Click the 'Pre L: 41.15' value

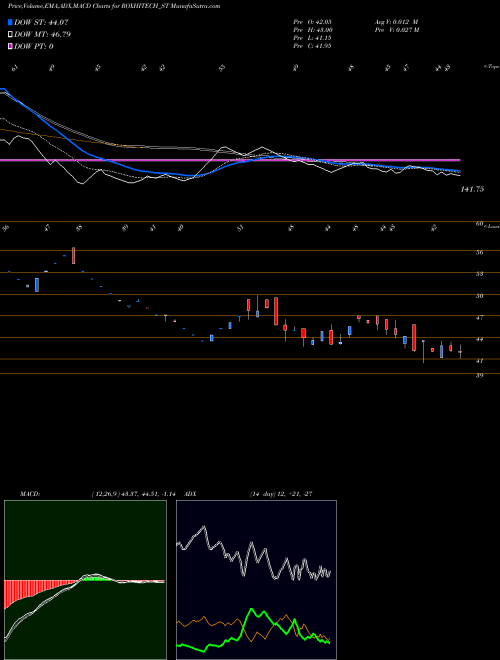313,38
